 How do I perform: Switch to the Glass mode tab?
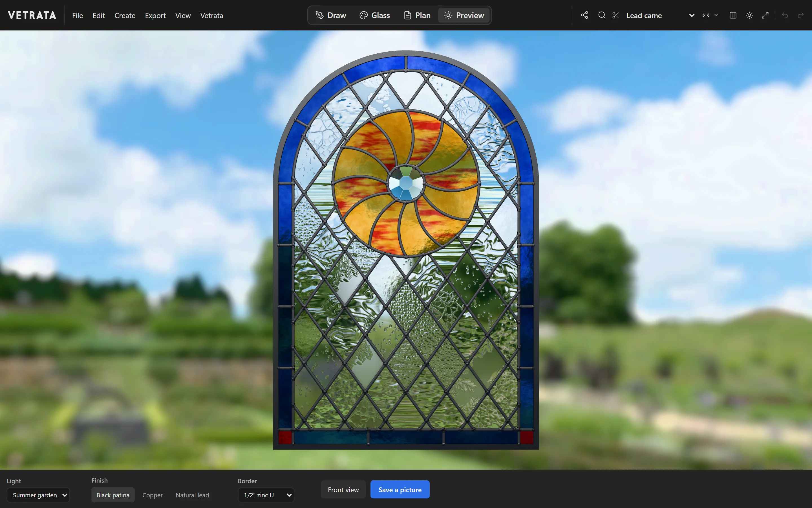[375, 16]
